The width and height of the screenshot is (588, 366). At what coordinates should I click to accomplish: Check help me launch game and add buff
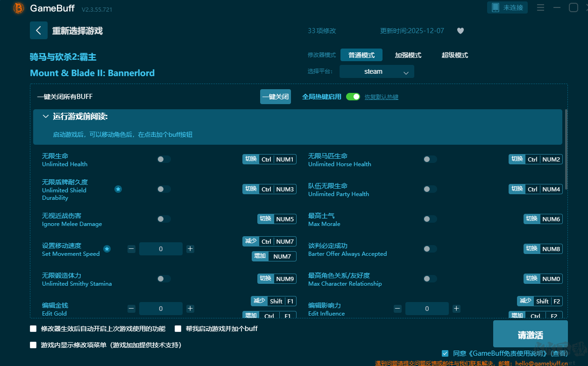click(178, 329)
